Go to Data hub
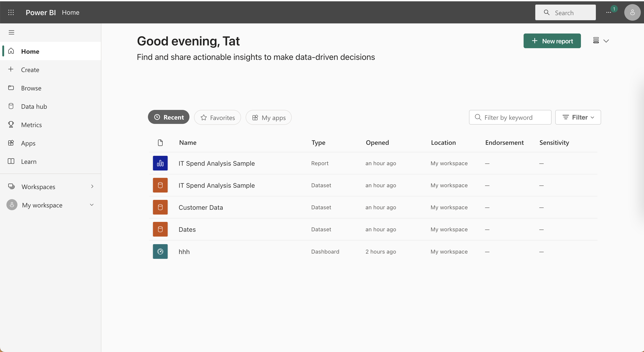The image size is (644, 352). click(x=50, y=106)
